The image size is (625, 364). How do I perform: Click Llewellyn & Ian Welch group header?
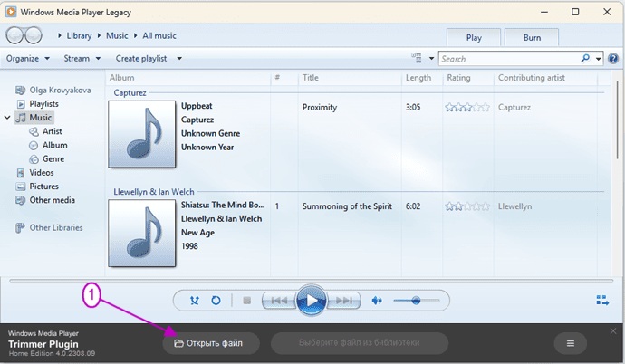click(154, 192)
